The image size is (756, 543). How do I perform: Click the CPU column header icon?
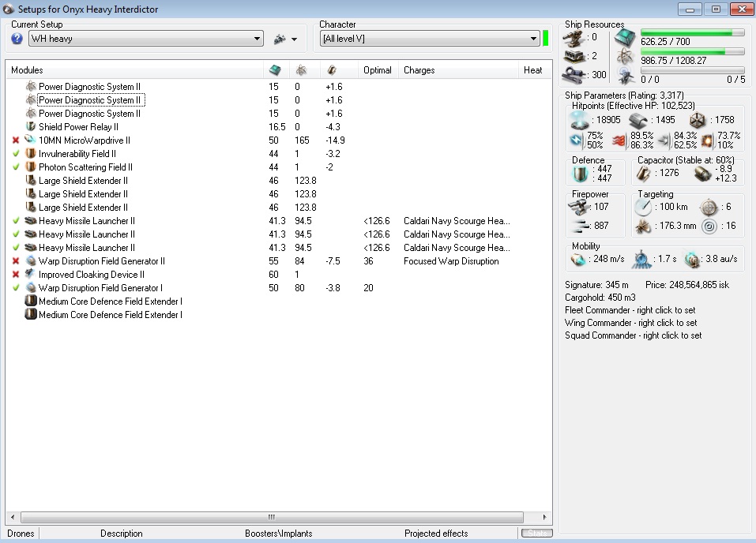pos(274,70)
